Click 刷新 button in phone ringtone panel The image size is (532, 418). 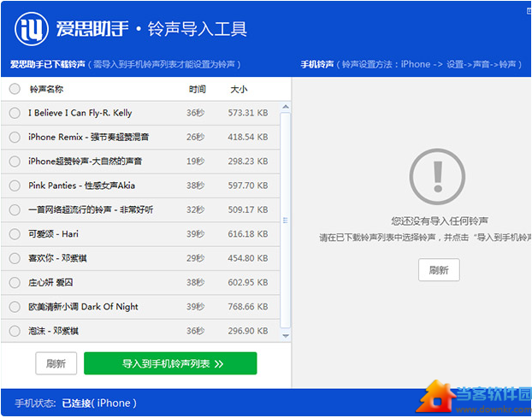[439, 270]
